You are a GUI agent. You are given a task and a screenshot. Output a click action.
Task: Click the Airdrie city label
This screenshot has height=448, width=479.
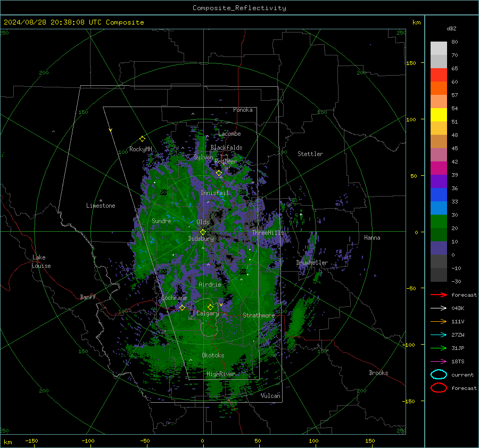click(210, 284)
